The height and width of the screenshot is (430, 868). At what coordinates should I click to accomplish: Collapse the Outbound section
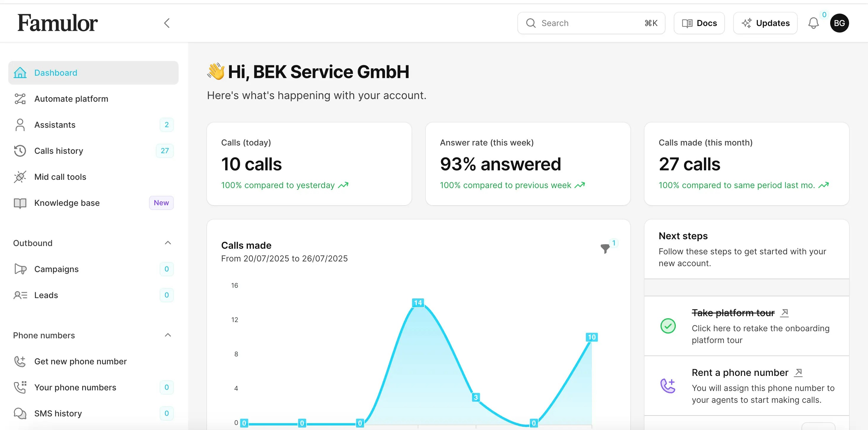[167, 243]
